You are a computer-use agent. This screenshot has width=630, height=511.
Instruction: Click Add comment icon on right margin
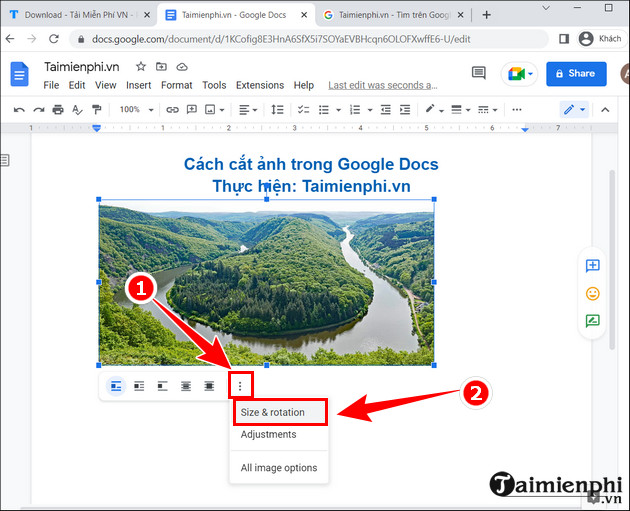[x=593, y=266]
